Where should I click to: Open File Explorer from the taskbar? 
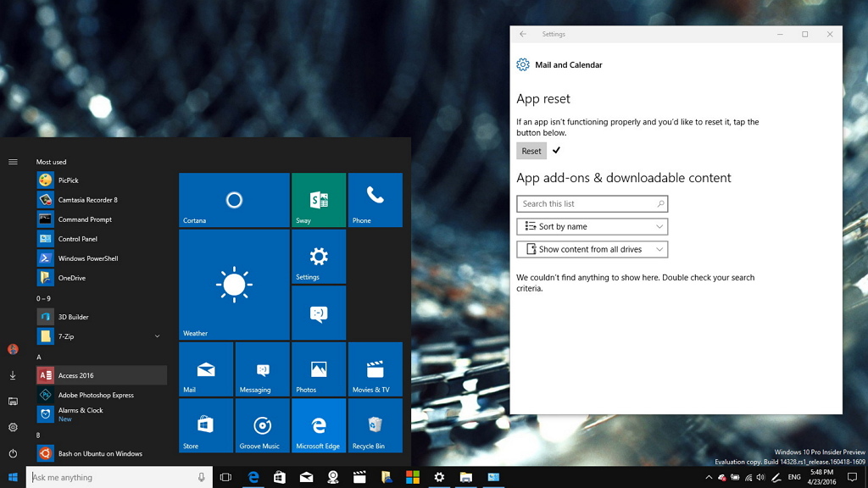465,477
